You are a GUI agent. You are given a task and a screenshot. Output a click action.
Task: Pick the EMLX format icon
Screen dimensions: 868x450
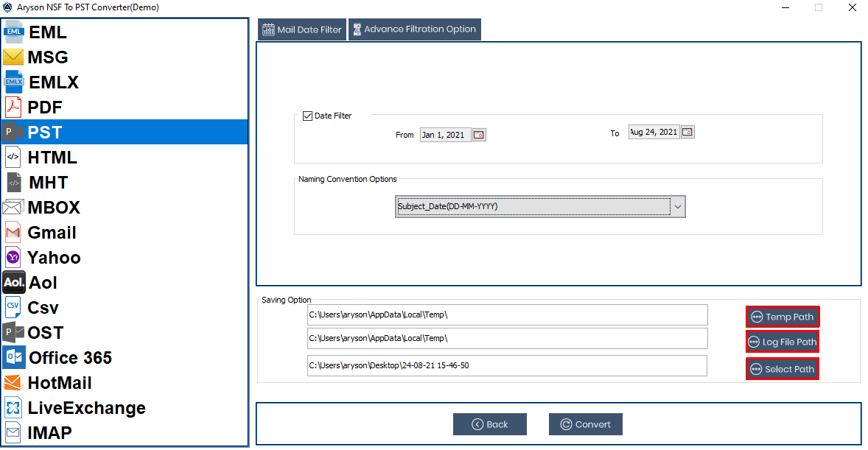pyautogui.click(x=14, y=82)
